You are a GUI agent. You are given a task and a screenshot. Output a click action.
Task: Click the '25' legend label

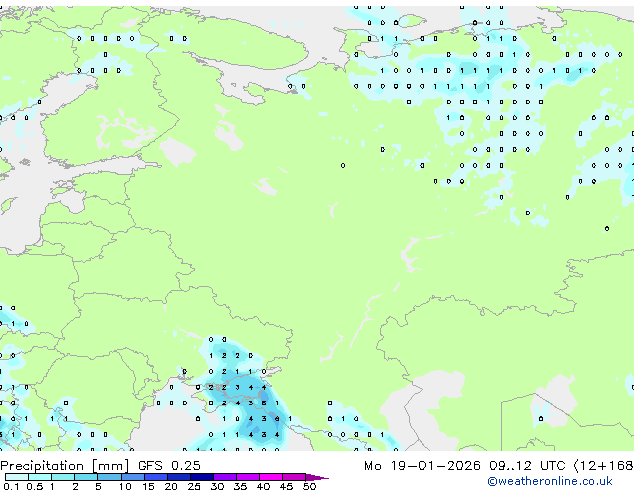(194, 486)
